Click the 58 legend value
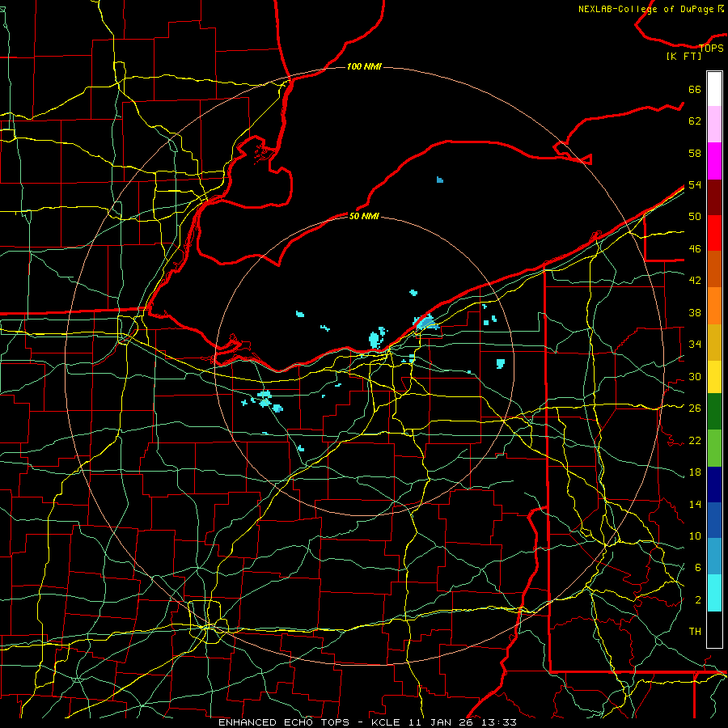728x728 pixels. point(695,153)
